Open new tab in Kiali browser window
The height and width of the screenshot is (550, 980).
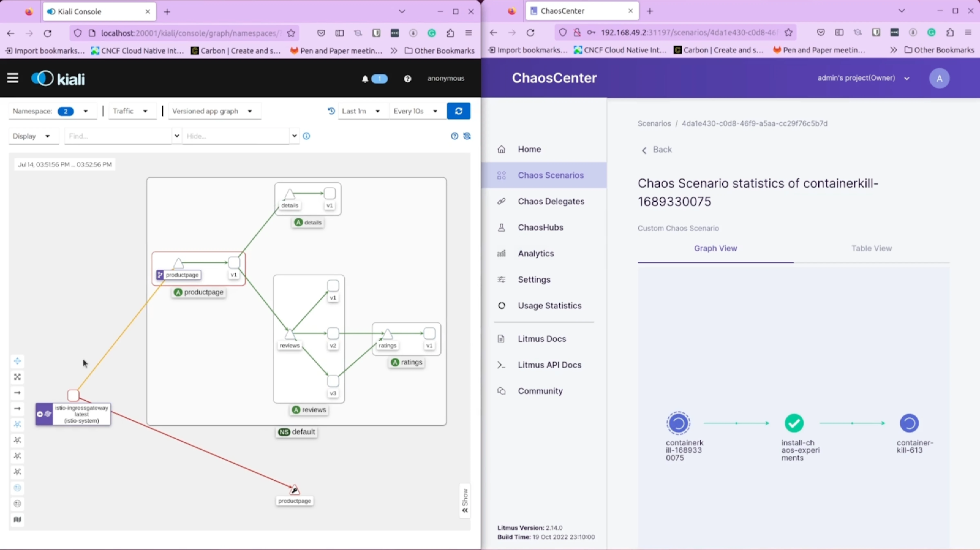point(167,12)
